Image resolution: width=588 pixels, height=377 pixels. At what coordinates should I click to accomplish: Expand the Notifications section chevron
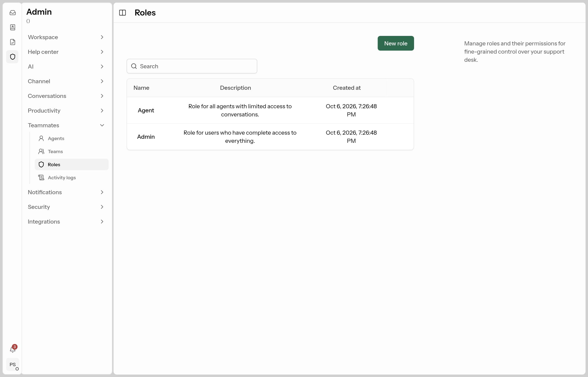coord(102,192)
